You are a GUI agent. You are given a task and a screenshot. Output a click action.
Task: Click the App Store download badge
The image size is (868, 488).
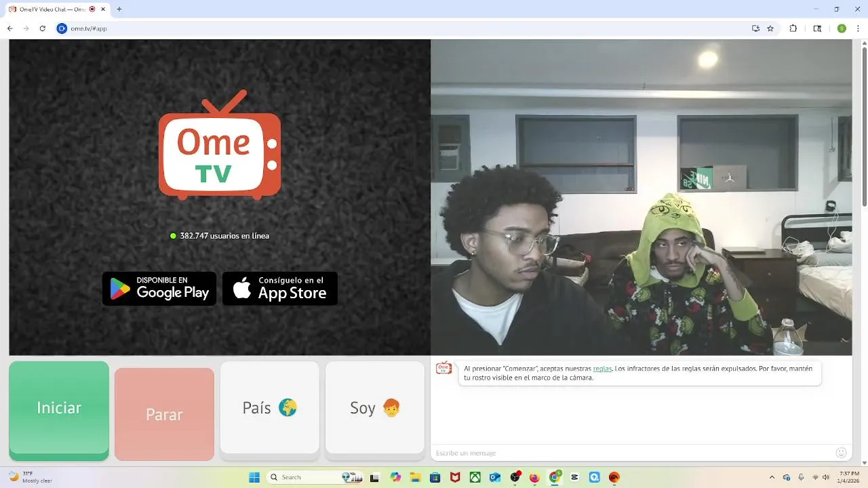(280, 289)
